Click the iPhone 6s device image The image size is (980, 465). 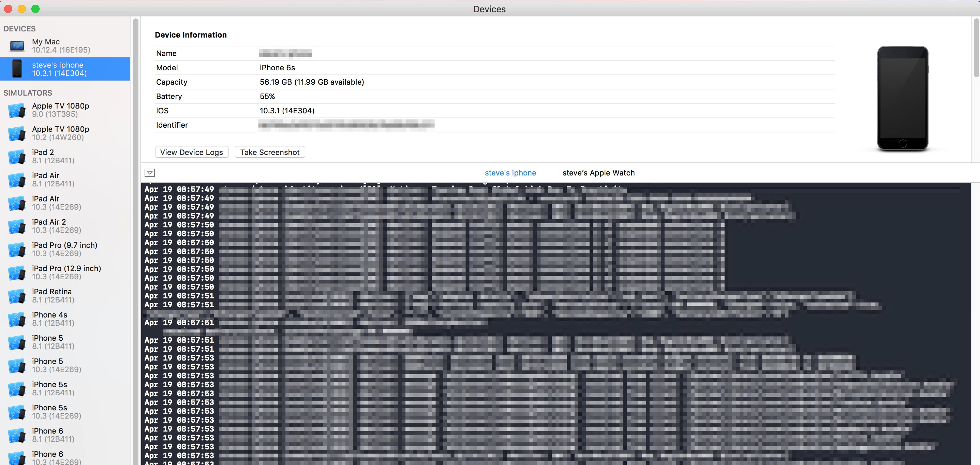coord(902,98)
